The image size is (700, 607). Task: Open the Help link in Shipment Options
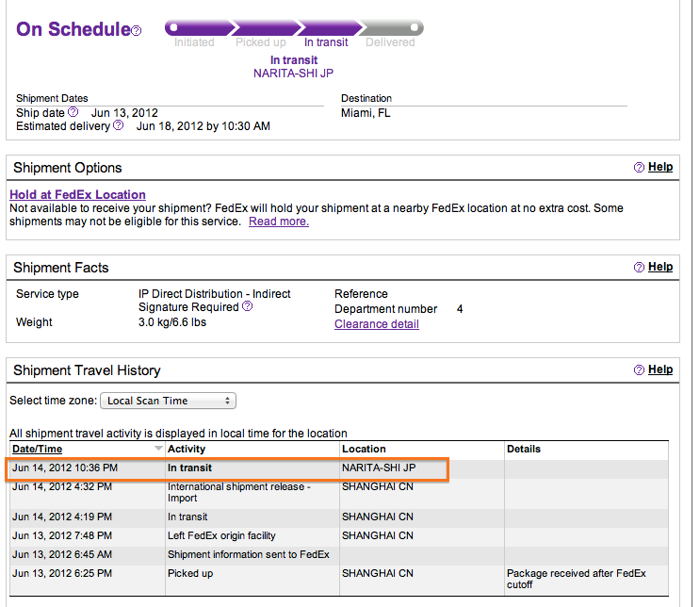tap(660, 167)
